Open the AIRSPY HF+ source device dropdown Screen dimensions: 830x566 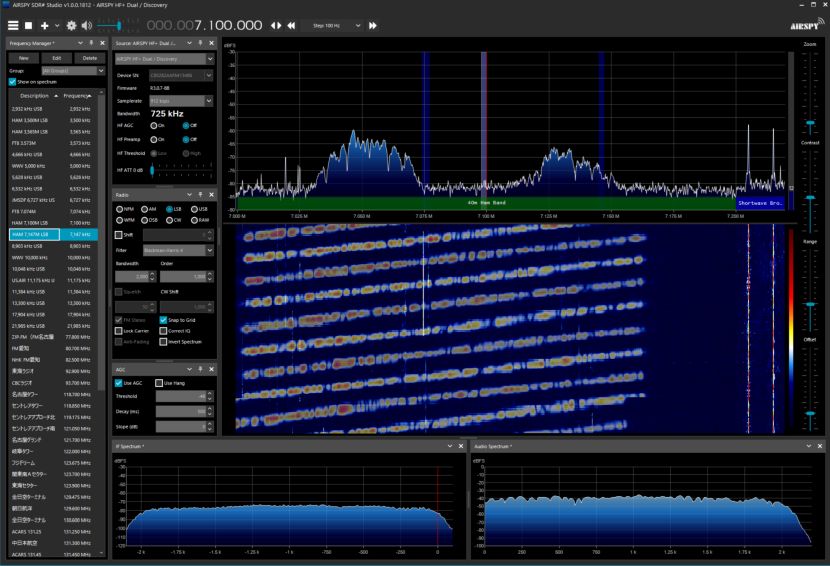point(164,59)
